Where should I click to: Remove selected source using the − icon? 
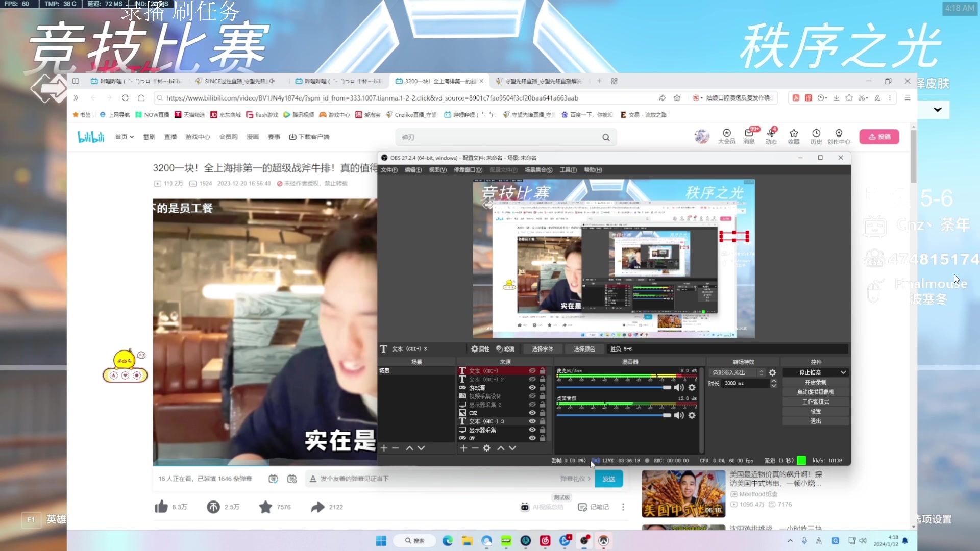pyautogui.click(x=475, y=448)
